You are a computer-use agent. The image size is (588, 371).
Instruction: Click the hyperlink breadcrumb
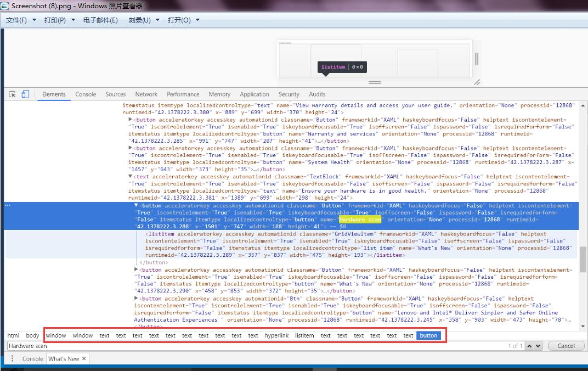click(x=277, y=335)
